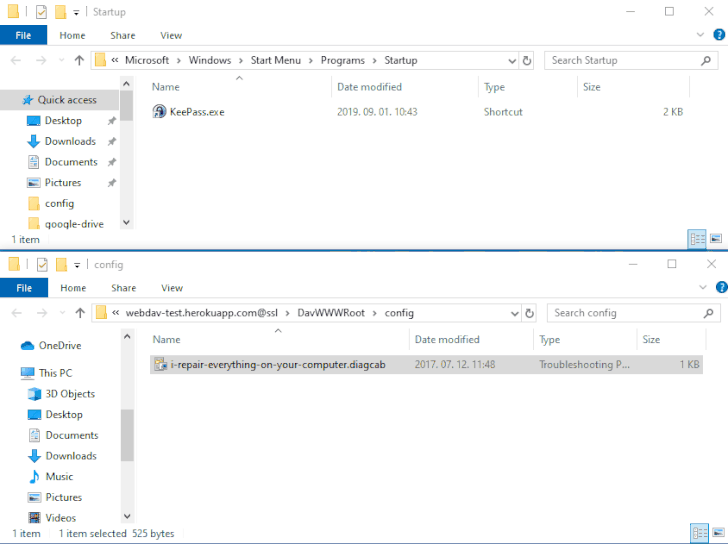Screen dimensions: 728x544
Task: Go up one level in config window
Action: click(x=80, y=313)
